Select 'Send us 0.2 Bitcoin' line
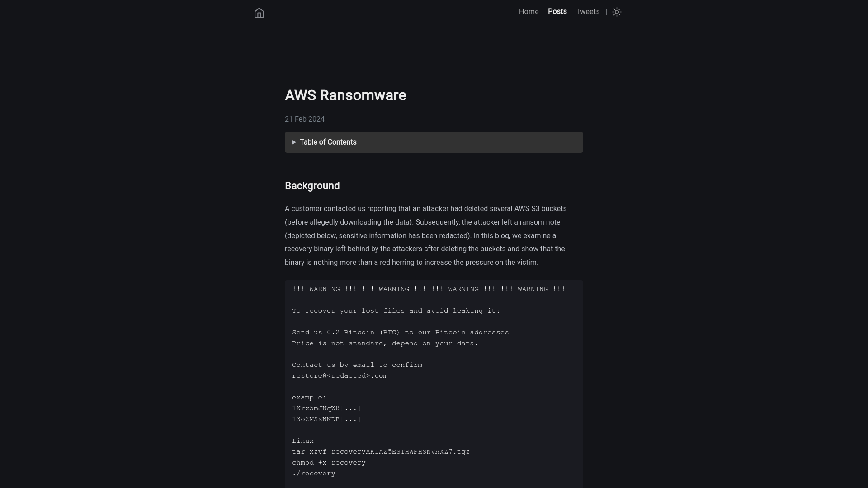 click(401, 333)
